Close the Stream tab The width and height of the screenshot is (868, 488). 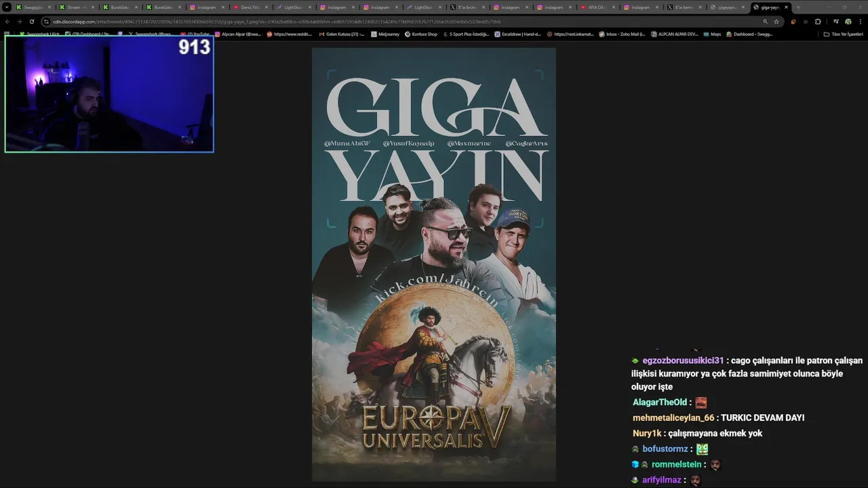(x=93, y=7)
